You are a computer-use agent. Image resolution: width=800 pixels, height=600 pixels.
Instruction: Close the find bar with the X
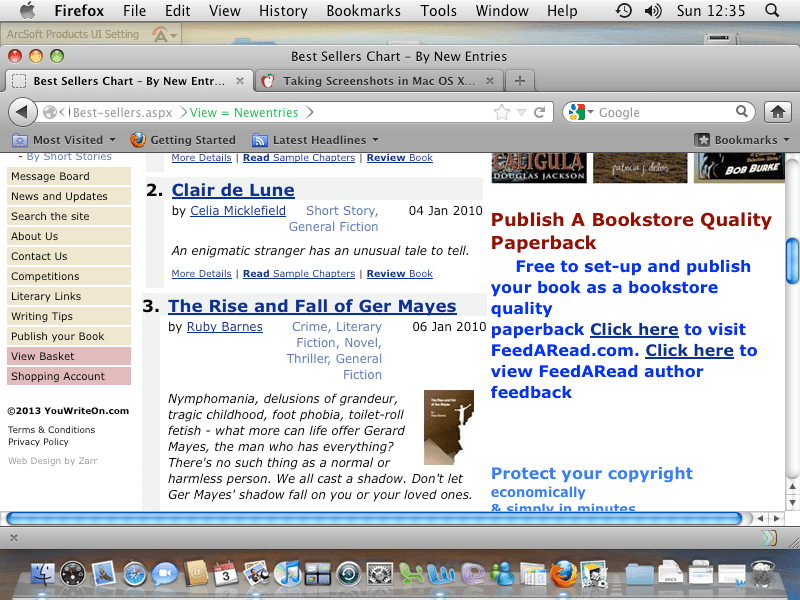click(x=14, y=537)
